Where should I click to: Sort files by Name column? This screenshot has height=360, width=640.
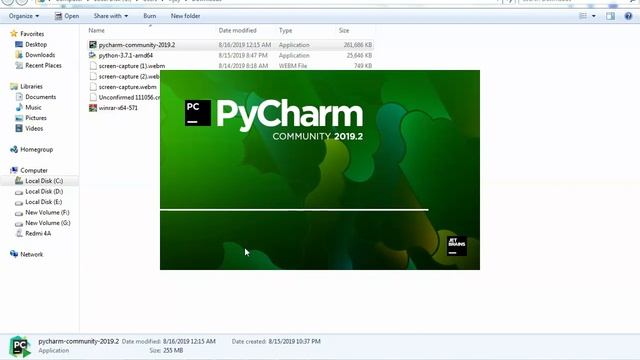pyautogui.click(x=96, y=31)
